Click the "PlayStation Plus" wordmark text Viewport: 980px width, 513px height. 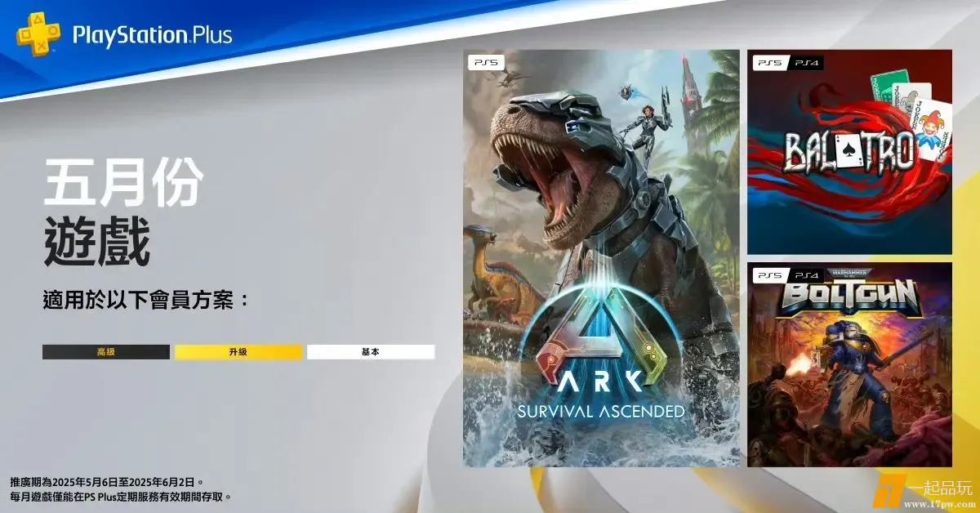(152, 36)
